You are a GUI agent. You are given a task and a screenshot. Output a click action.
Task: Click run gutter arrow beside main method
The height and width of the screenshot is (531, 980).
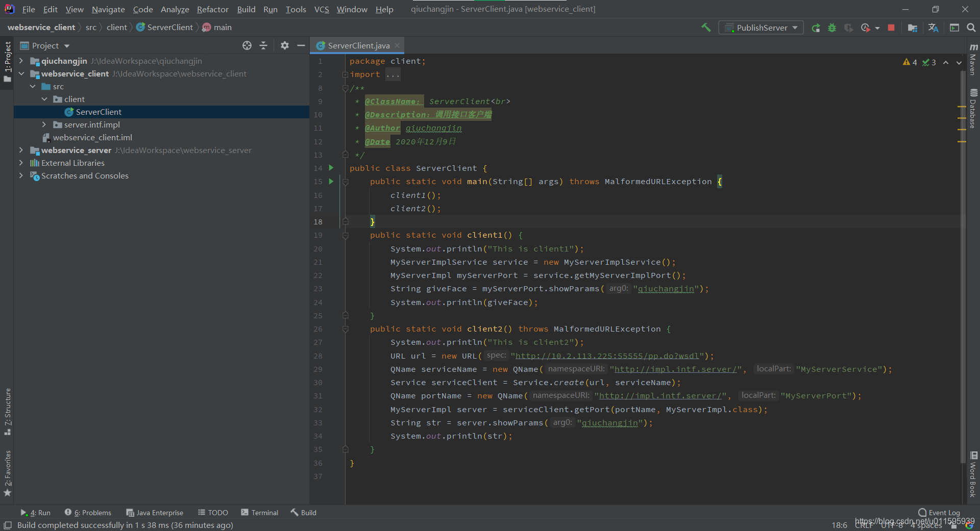(x=331, y=181)
